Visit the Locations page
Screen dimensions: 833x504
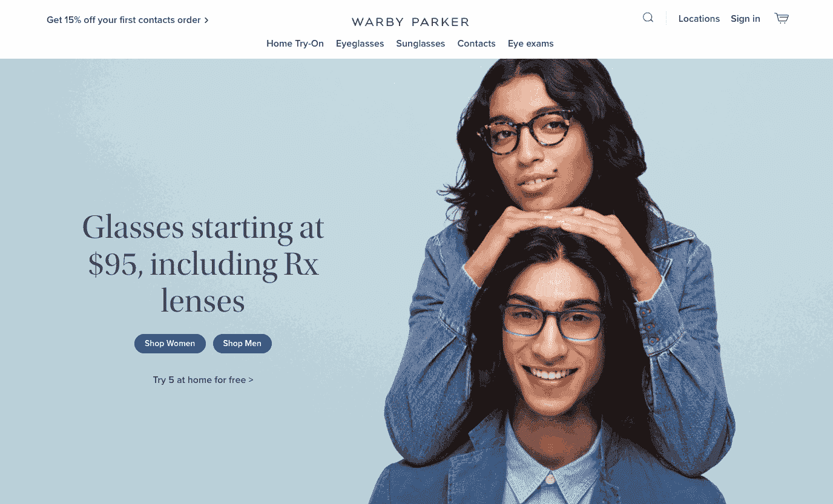point(699,19)
